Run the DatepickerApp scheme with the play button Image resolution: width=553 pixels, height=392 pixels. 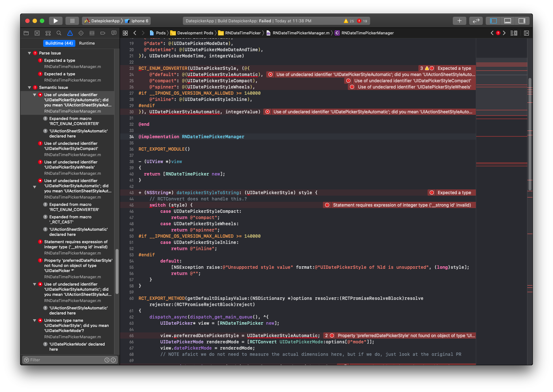[56, 20]
